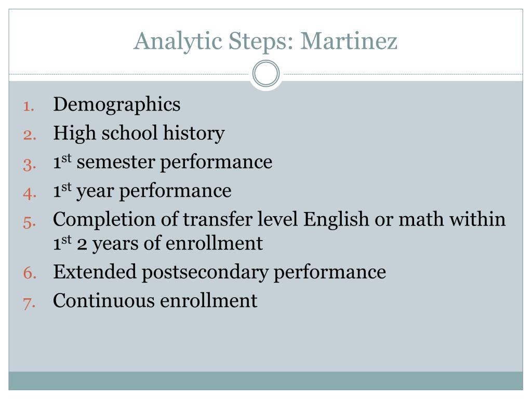Click the Completion of transfer level English line
The image size is (532, 399).
click(279, 219)
